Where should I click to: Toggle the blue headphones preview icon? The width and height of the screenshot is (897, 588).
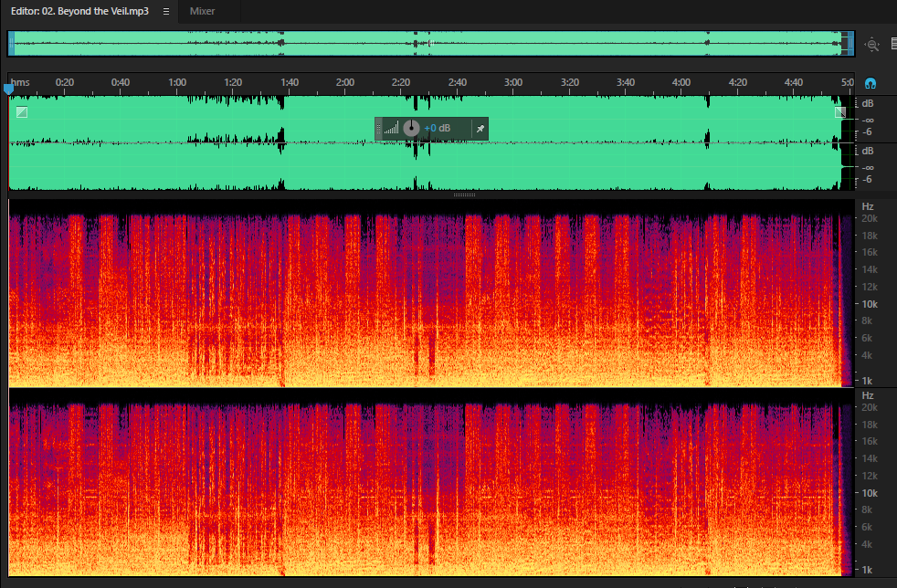click(x=871, y=83)
